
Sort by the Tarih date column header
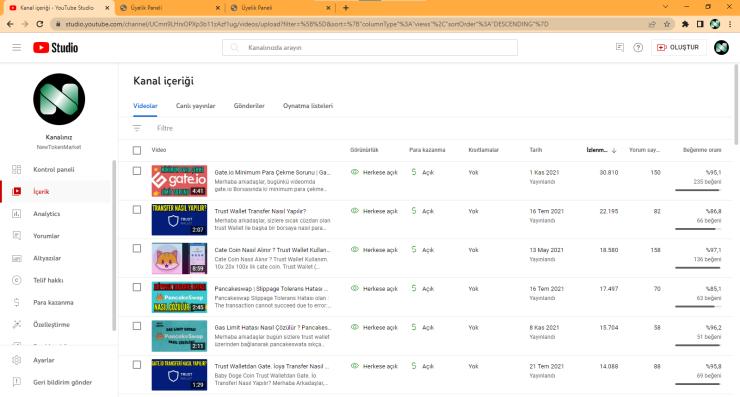click(535, 150)
